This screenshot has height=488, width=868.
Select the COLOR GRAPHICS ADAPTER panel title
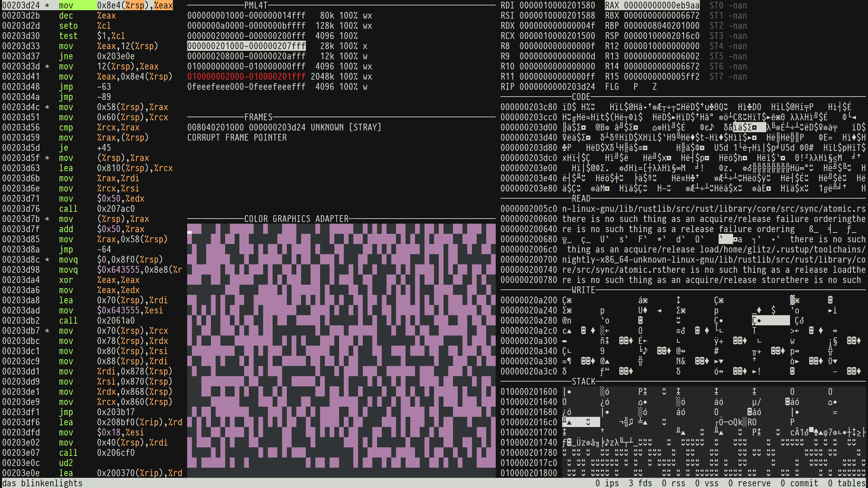(296, 219)
